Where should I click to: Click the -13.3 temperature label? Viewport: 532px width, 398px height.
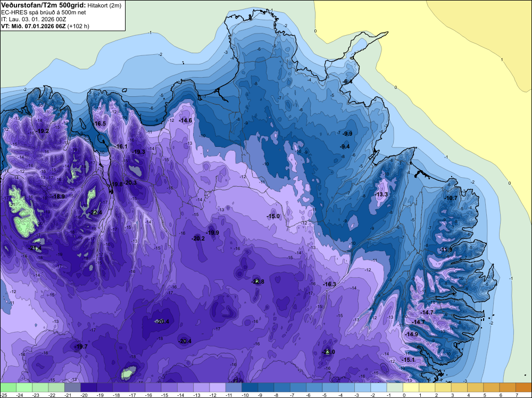pos(381,194)
